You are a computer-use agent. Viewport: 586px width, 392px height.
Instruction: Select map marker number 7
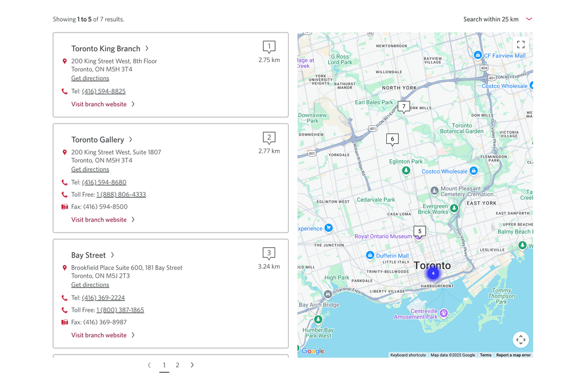tap(404, 107)
